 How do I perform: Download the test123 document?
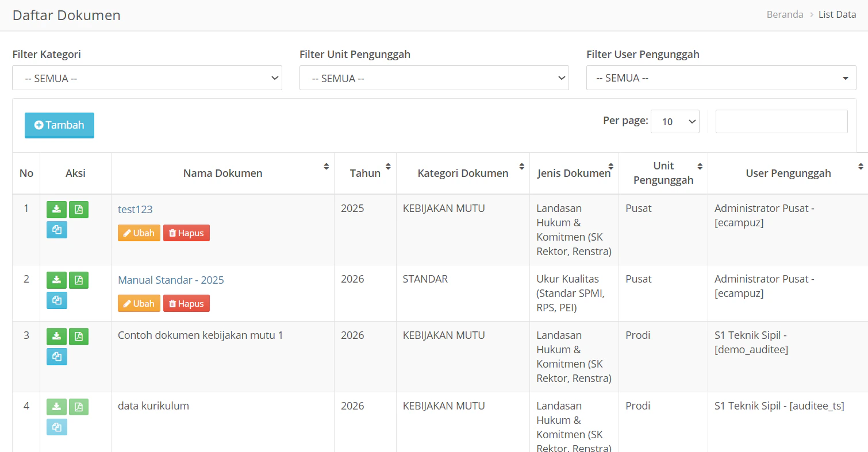click(x=56, y=209)
